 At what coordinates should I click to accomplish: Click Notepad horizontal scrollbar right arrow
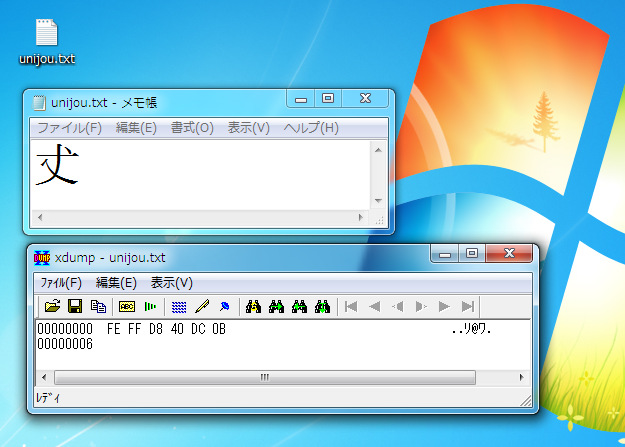coord(360,217)
